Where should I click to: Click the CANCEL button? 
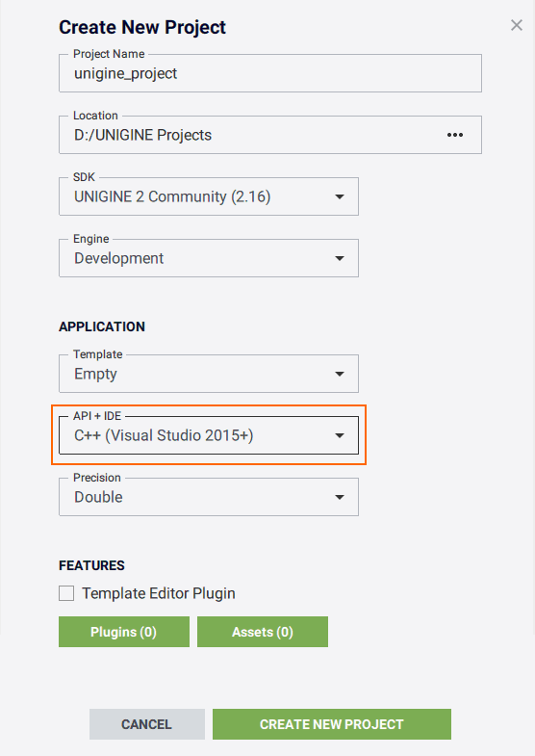pyautogui.click(x=147, y=724)
